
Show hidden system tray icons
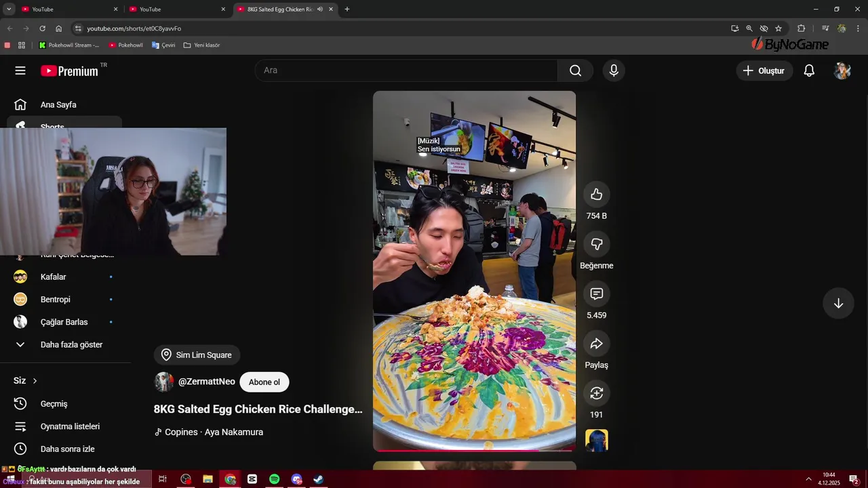tap(808, 479)
